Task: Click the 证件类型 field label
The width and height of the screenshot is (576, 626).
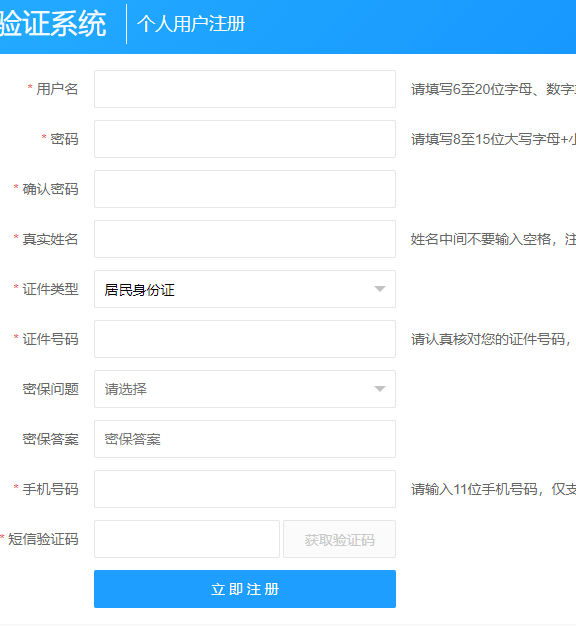Action: pyautogui.click(x=50, y=289)
